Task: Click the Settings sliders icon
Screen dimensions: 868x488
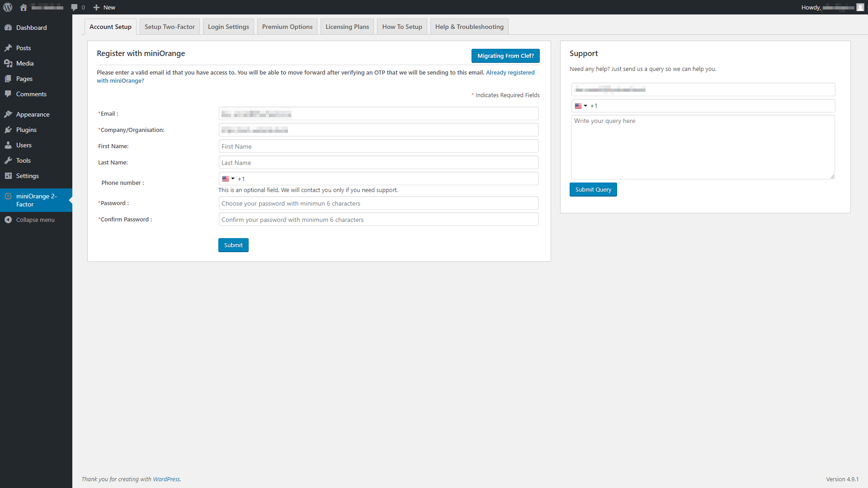Action: (8, 176)
